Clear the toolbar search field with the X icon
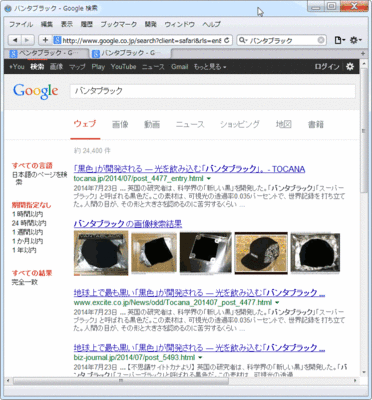The image size is (372, 400). tap(321, 40)
